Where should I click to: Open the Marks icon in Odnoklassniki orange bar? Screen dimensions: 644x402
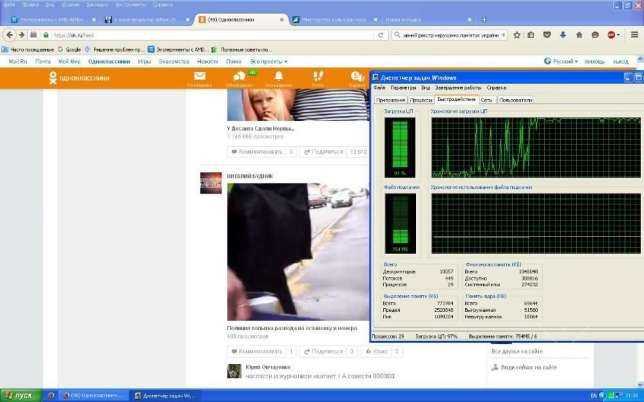[357, 78]
